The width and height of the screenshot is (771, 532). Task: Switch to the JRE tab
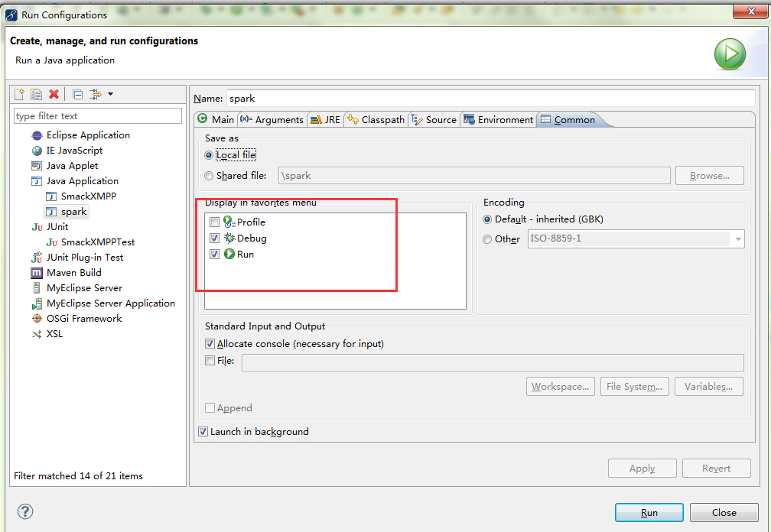tap(326, 119)
